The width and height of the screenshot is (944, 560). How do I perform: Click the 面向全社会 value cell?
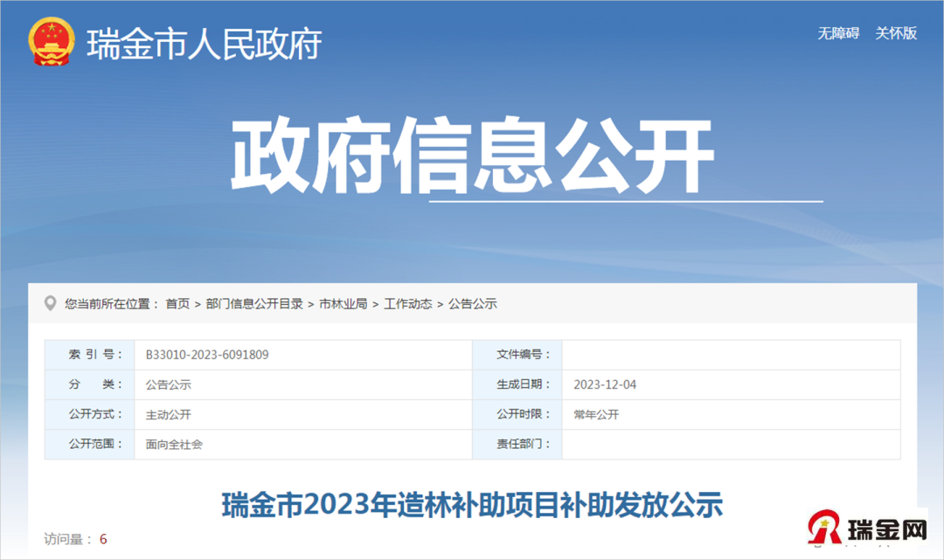tap(303, 445)
